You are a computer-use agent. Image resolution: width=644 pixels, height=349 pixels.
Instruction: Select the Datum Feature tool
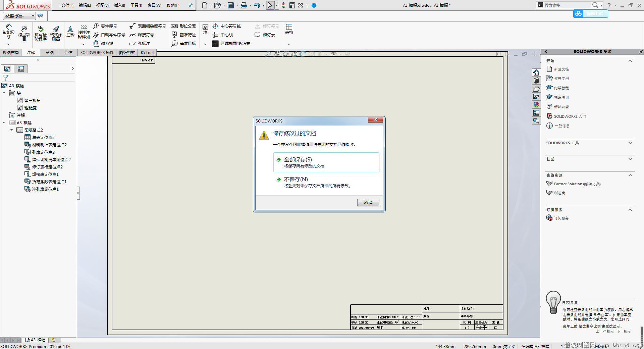[183, 35]
